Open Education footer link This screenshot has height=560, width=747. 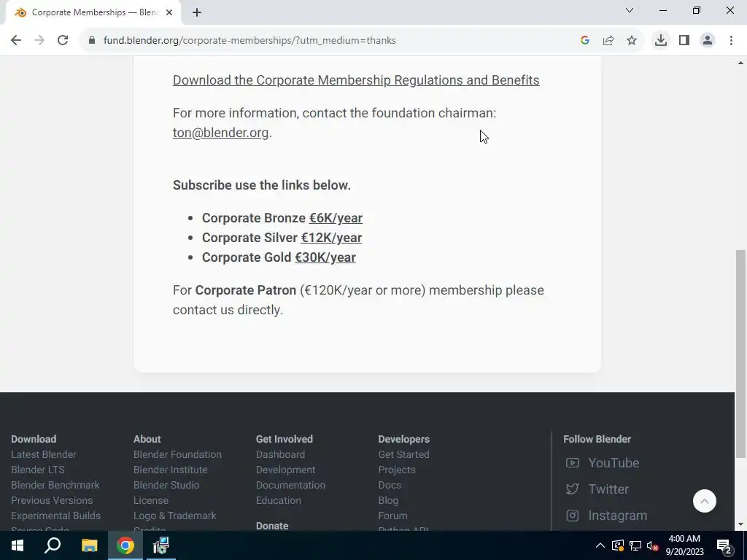click(x=278, y=500)
